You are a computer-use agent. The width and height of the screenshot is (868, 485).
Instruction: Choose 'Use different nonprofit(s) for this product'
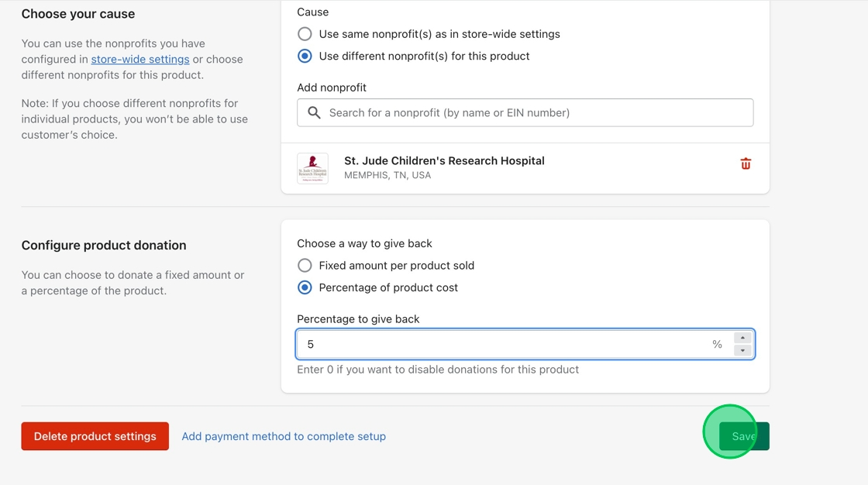click(305, 56)
